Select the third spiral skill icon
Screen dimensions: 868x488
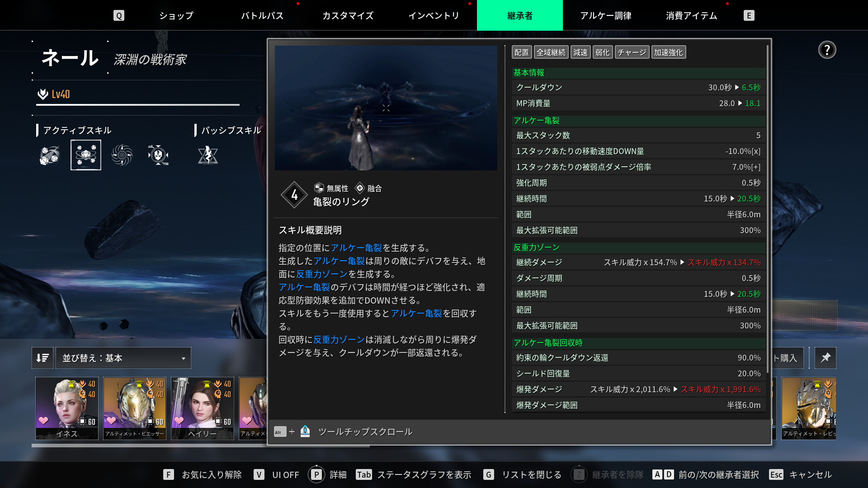122,155
